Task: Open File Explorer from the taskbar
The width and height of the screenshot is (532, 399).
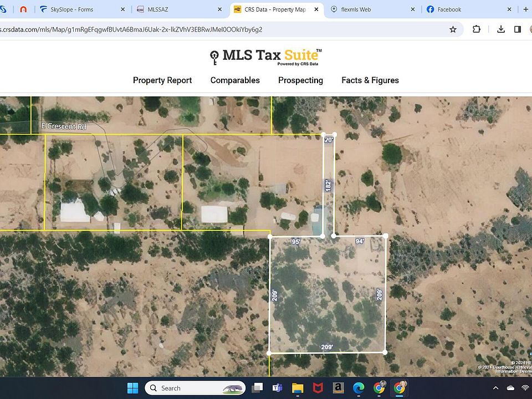Action: point(297,388)
